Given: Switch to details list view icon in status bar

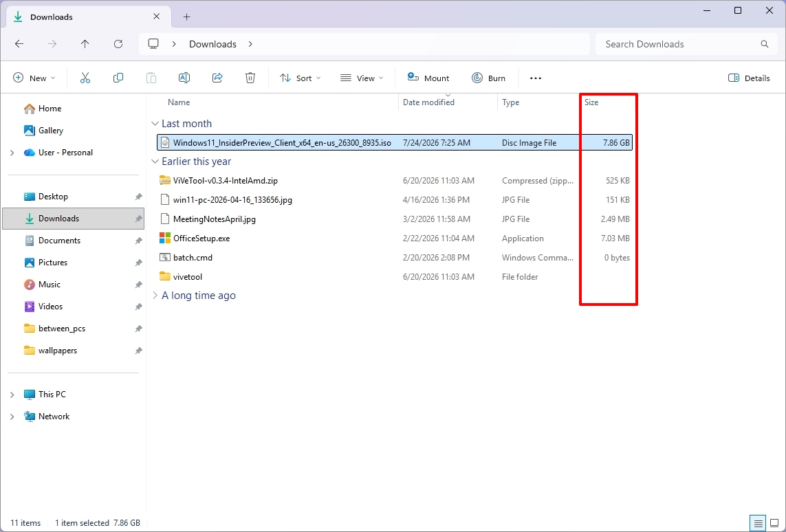Looking at the screenshot, I should point(758,523).
